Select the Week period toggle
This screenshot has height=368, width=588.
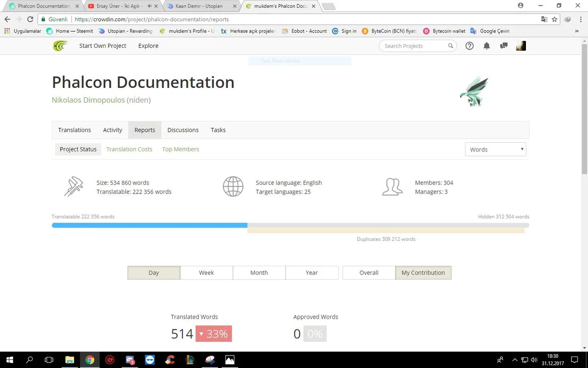pos(206,273)
